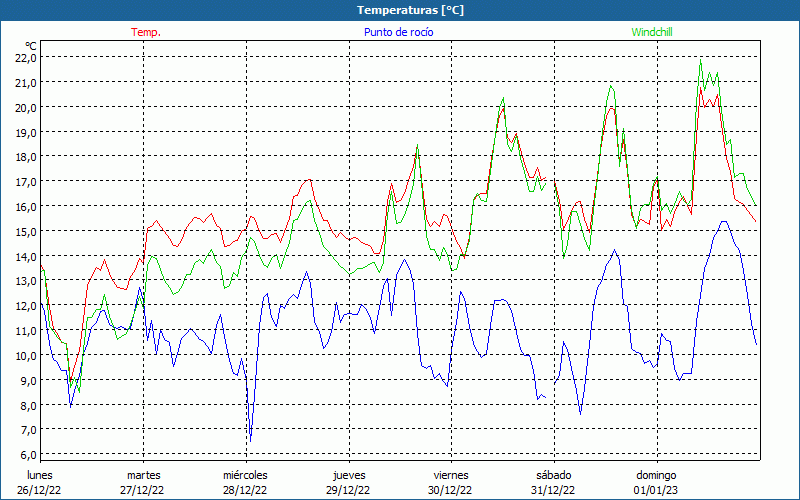The height and width of the screenshot is (500, 800).
Task: Click the 'miércoles' day label
Action: click(x=245, y=476)
